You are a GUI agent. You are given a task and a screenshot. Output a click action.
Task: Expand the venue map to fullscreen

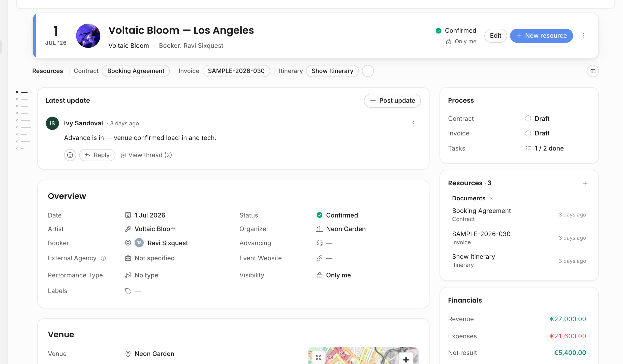point(319,357)
